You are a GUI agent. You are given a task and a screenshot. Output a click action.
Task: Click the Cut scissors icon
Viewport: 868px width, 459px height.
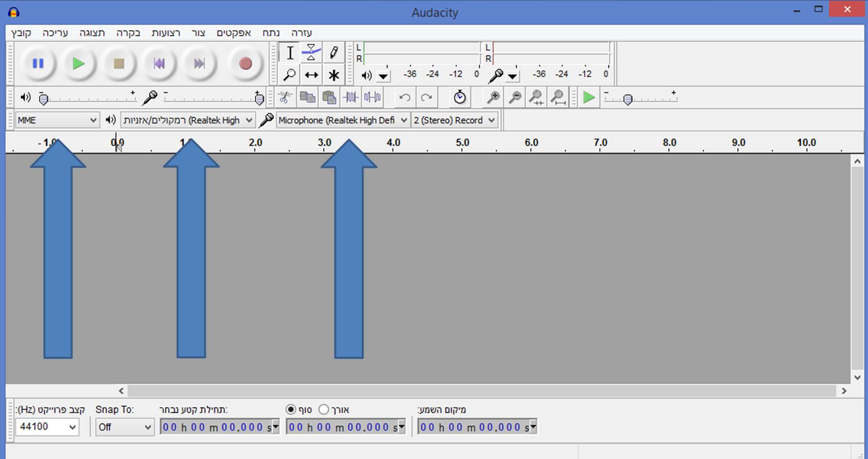(286, 97)
